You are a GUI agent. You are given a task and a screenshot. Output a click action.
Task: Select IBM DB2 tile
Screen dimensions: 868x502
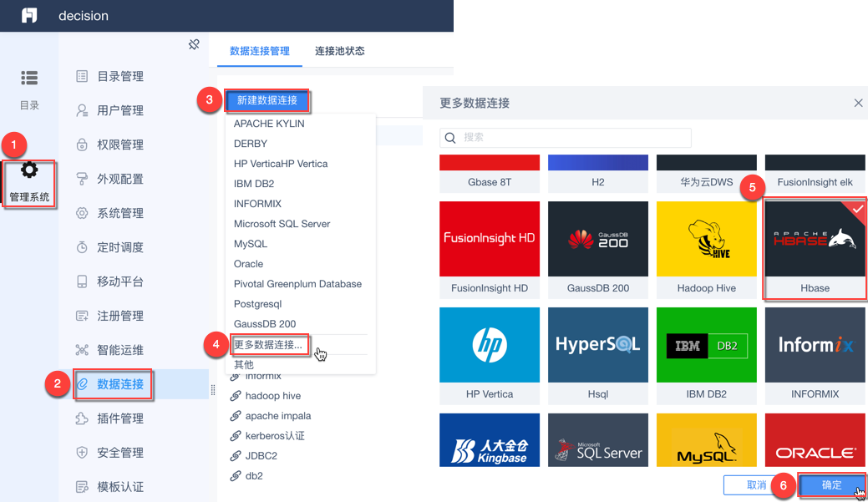[707, 356]
